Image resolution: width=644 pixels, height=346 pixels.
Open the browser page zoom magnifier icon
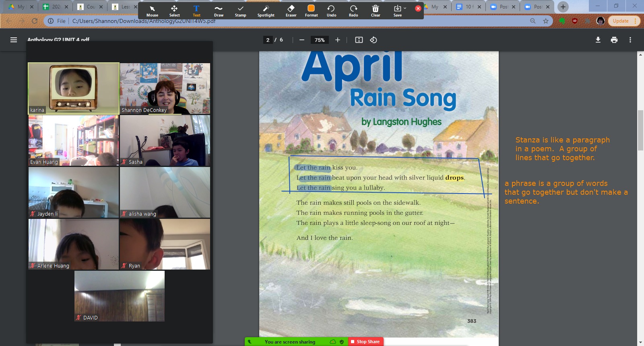(x=533, y=21)
